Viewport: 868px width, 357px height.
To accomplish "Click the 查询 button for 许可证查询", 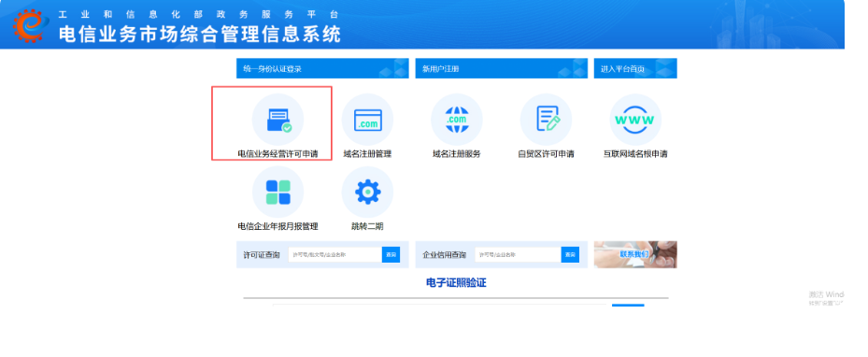I will (391, 254).
